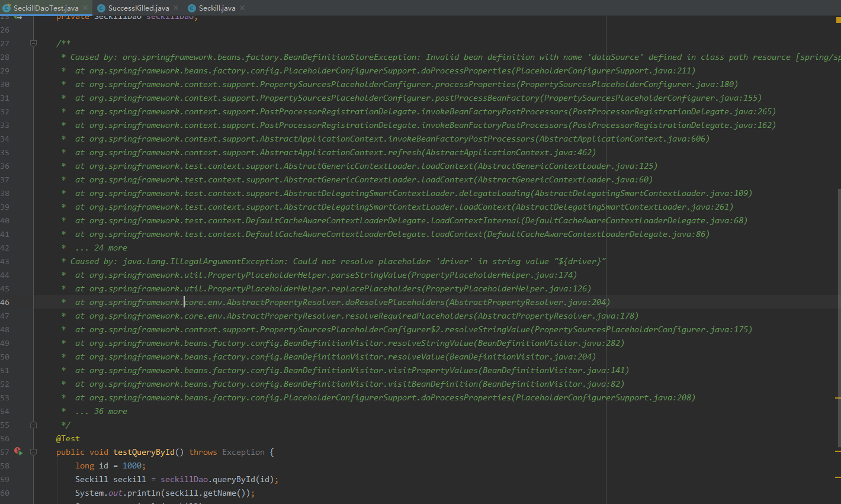Fold the testQueryById method at line 57
This screenshot has width=841, height=504.
pos(33,452)
